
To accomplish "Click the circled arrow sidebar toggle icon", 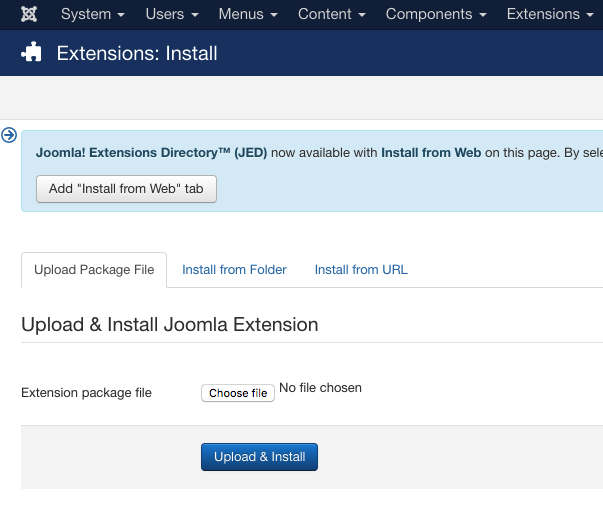I will 9,135.
